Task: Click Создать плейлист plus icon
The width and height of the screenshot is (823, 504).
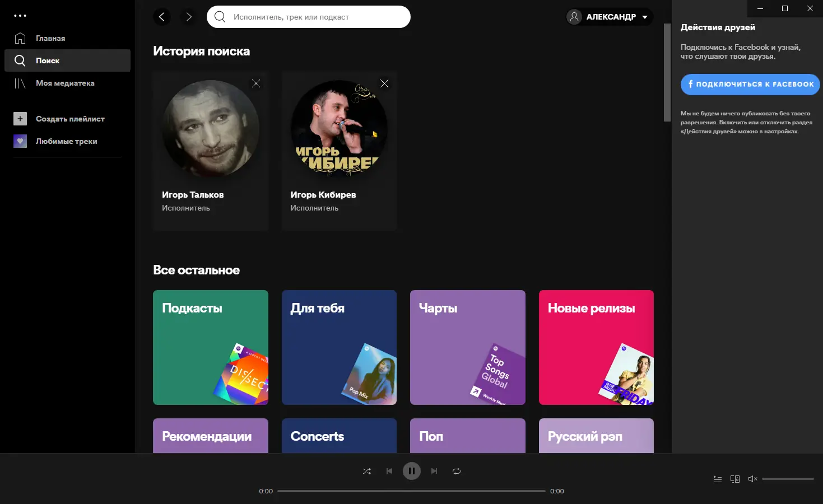Action: coord(20,119)
